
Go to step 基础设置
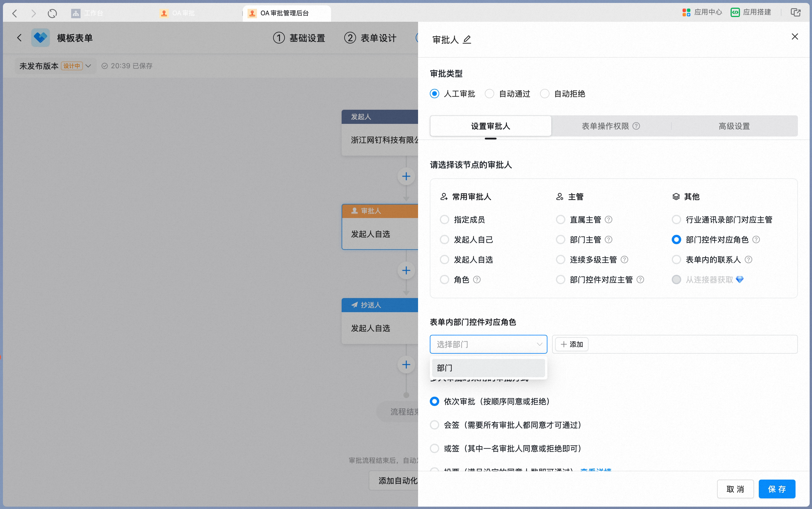coord(299,38)
